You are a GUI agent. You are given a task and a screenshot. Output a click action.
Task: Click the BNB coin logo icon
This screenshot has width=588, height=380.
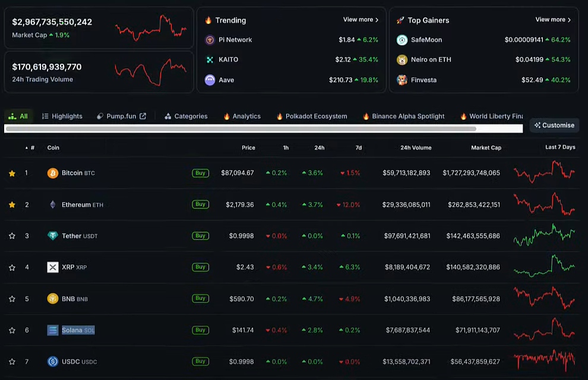53,299
